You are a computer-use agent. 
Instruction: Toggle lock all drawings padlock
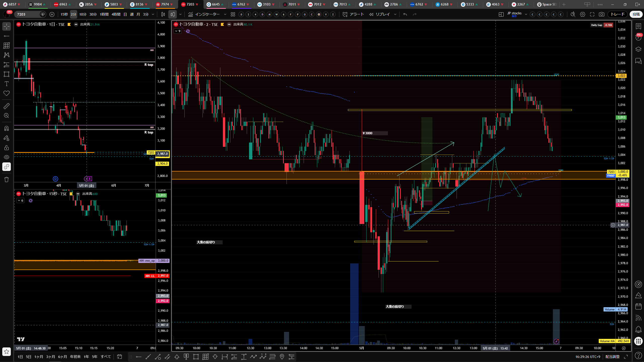(7, 148)
